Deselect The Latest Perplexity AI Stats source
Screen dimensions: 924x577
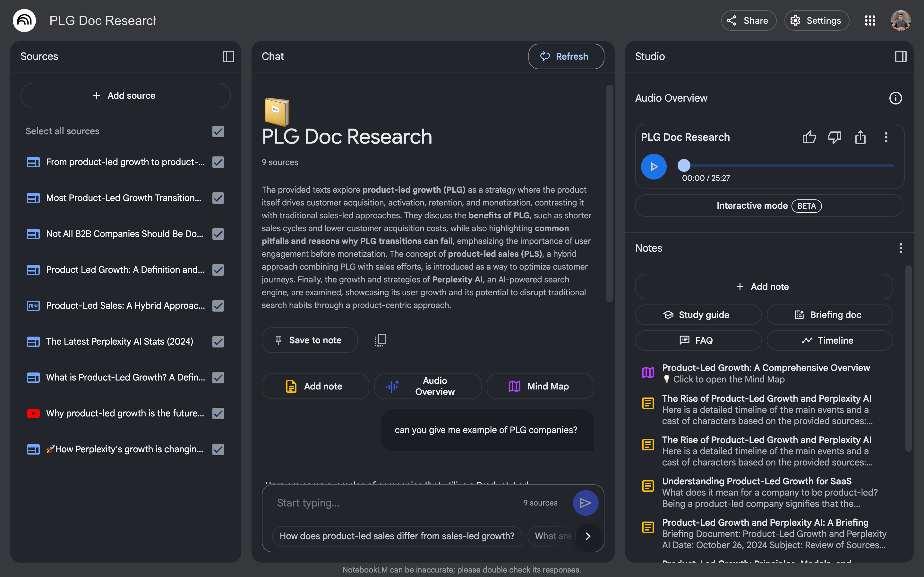218,341
